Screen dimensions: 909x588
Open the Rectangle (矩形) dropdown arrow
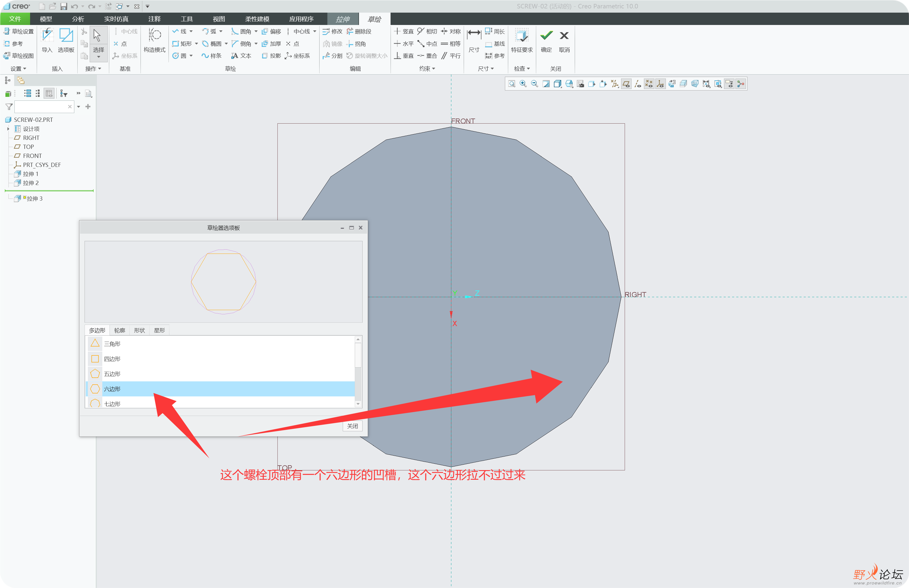click(197, 44)
